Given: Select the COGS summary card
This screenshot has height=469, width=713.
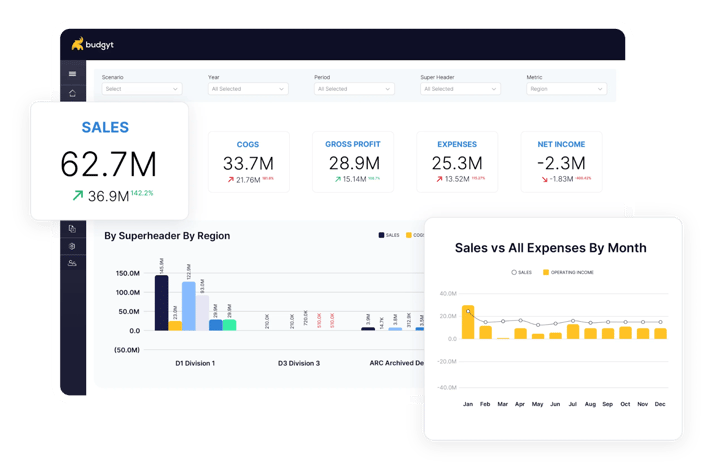Looking at the screenshot, I should click(x=248, y=162).
